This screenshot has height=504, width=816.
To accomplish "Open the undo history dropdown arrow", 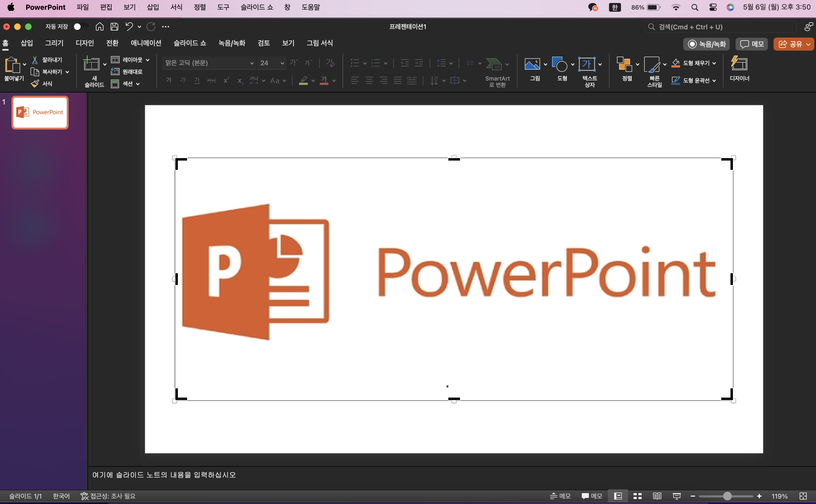I will pos(139,27).
